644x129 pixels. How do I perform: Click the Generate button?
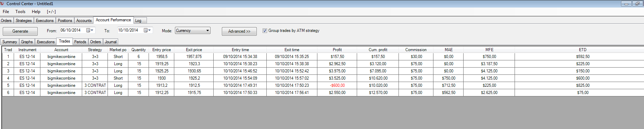click(x=20, y=31)
